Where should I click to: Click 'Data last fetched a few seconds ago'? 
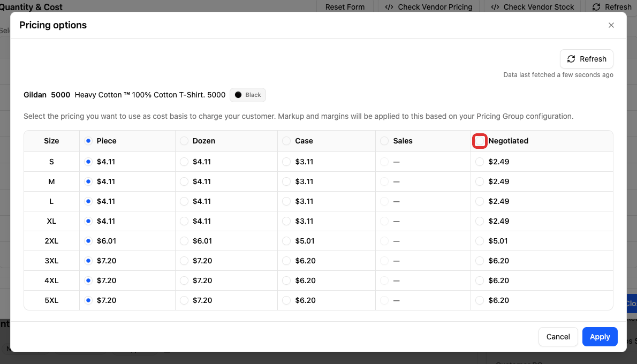(558, 75)
